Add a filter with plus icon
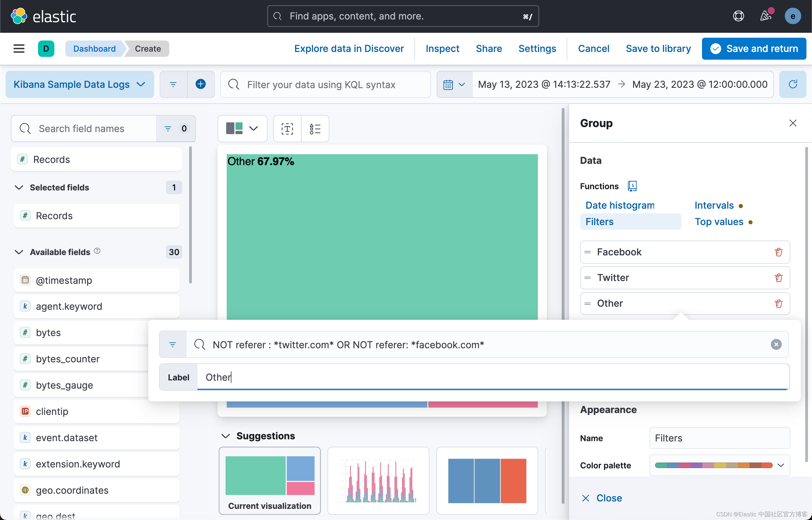Viewport: 812px width, 520px height. pyautogui.click(x=201, y=84)
